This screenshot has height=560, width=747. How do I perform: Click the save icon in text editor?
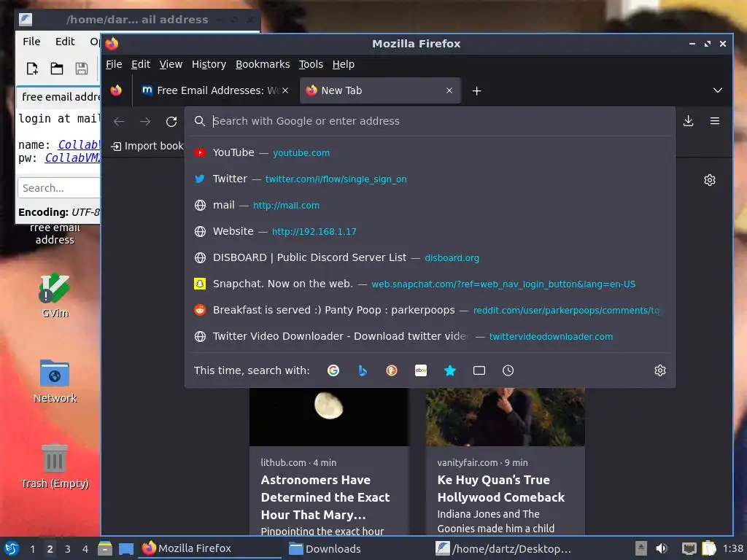coord(82,69)
